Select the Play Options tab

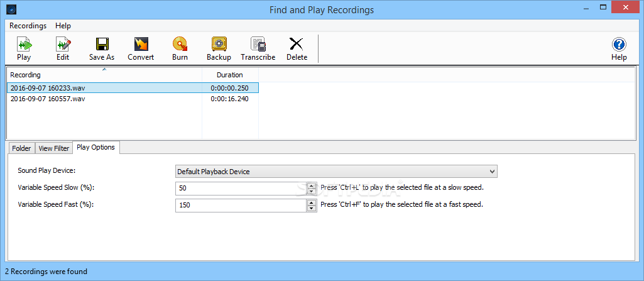[96, 147]
